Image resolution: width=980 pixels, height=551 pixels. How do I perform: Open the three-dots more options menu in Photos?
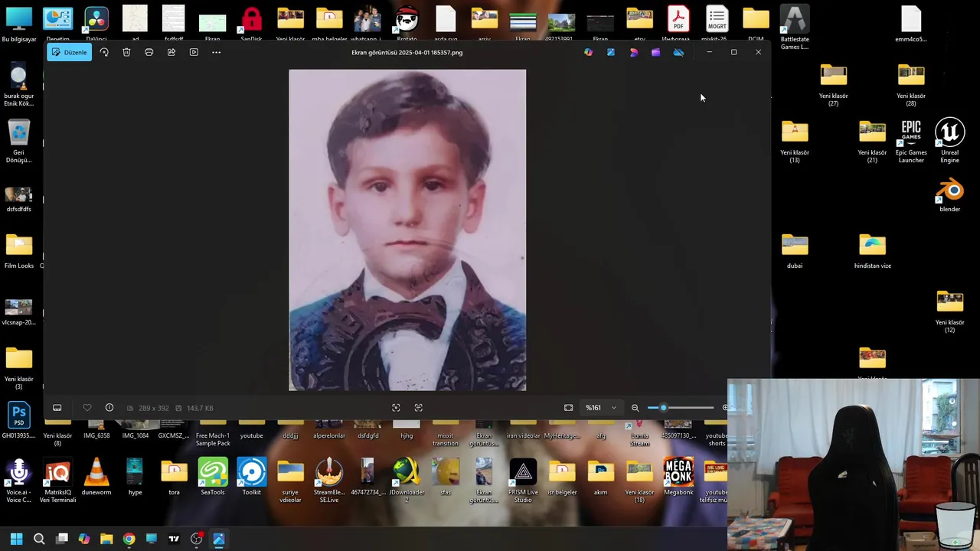(216, 52)
